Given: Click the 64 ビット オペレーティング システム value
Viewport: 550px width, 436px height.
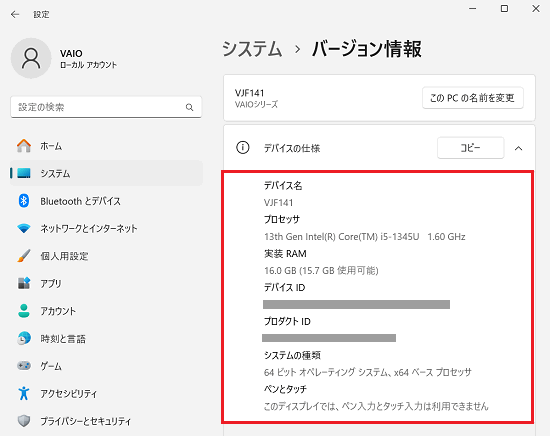Looking at the screenshot, I should pyautogui.click(x=368, y=372).
